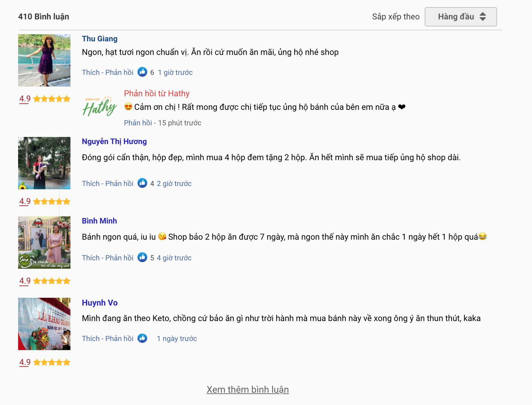532x405 pixels.
Task: Click the Phản hồi từ Hathy heading
Action: [157, 94]
